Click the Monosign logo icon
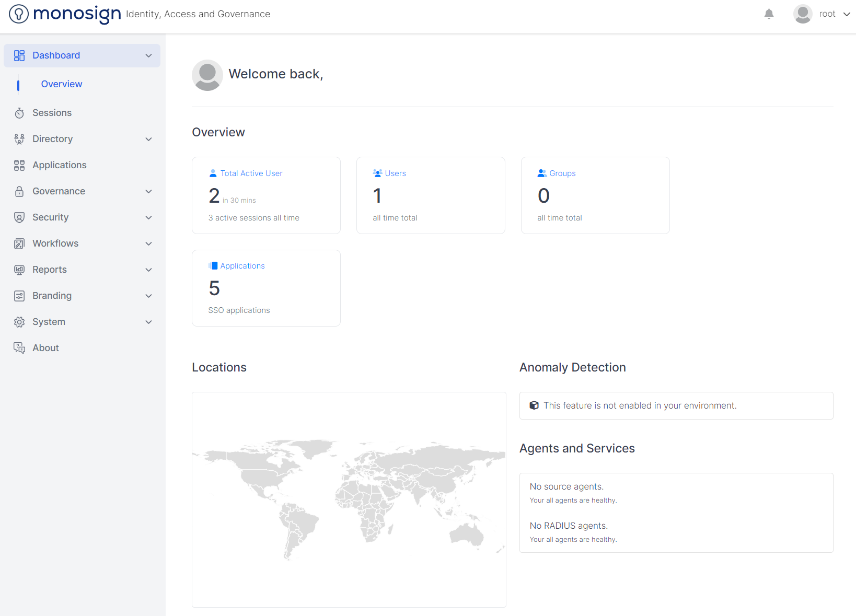 click(19, 14)
